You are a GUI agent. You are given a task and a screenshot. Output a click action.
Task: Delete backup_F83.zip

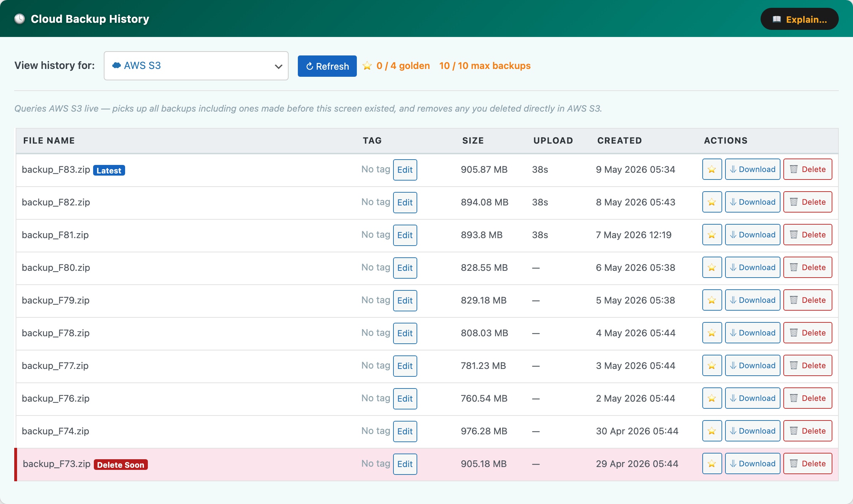pyautogui.click(x=808, y=170)
